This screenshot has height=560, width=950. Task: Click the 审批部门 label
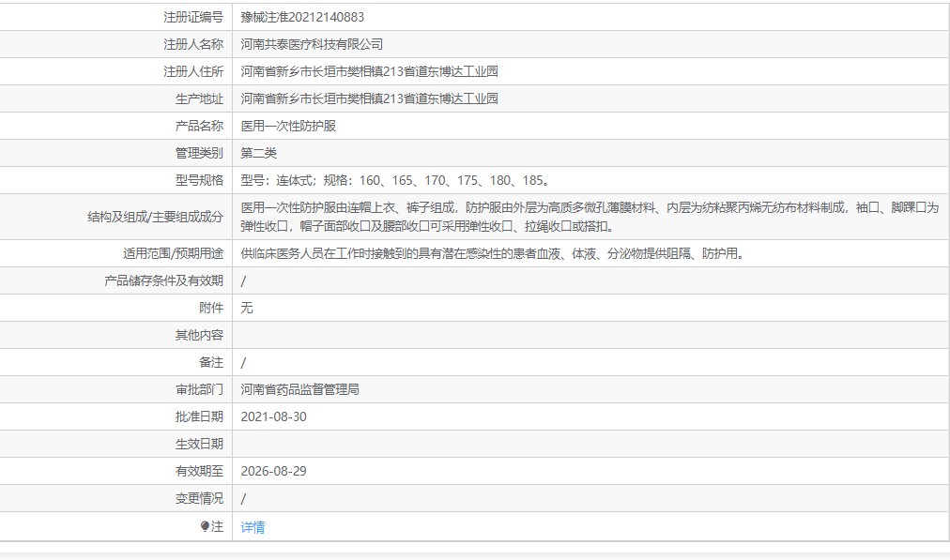[x=199, y=390]
